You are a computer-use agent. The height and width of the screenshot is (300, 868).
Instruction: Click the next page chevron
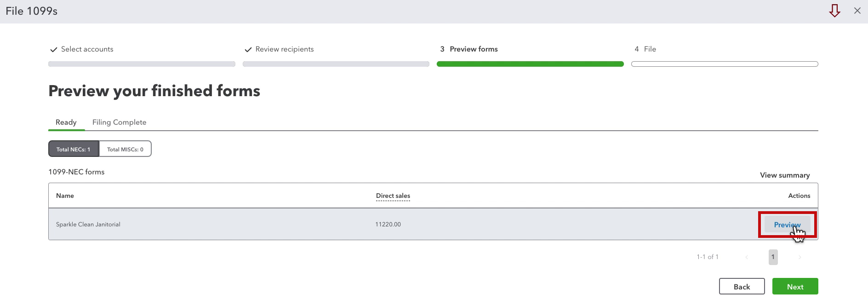(799, 257)
